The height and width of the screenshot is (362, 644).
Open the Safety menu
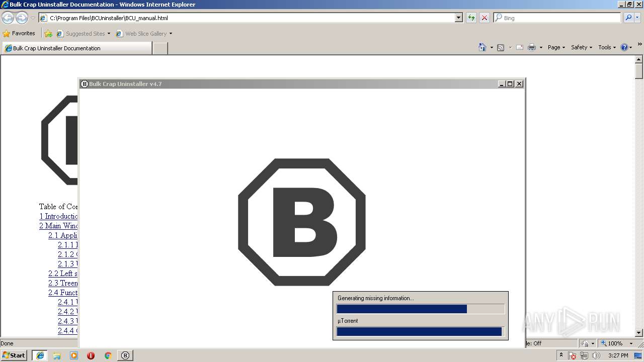[x=582, y=47]
